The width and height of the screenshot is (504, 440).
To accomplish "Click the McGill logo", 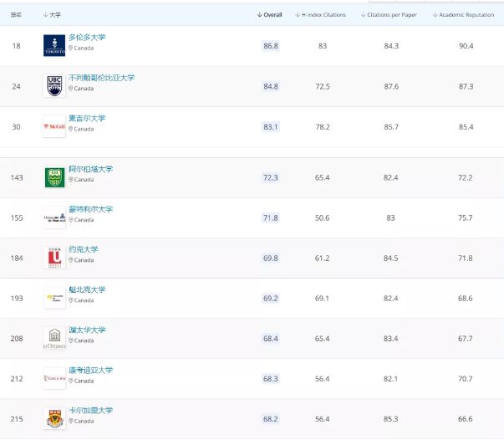I will click(54, 126).
